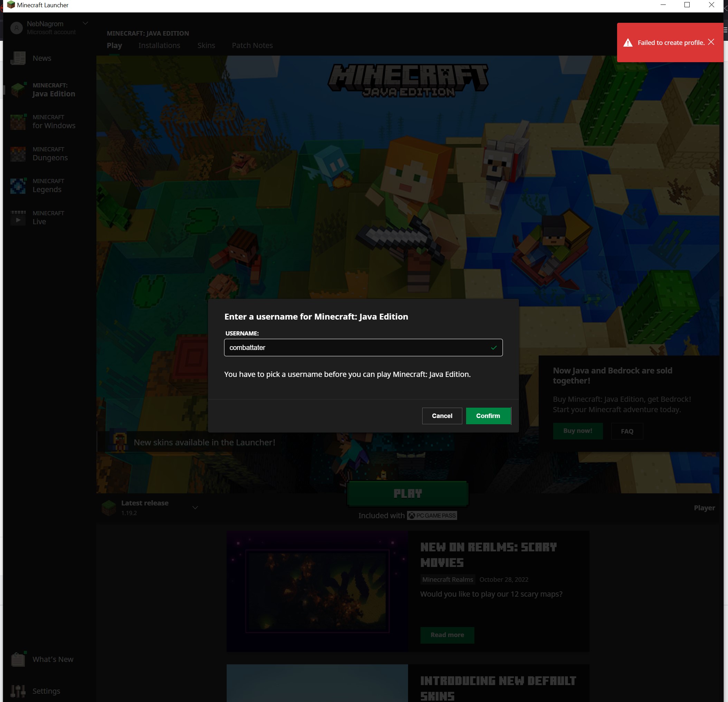Open Minecraft for Windows icon
728x702 pixels.
pyautogui.click(x=18, y=122)
